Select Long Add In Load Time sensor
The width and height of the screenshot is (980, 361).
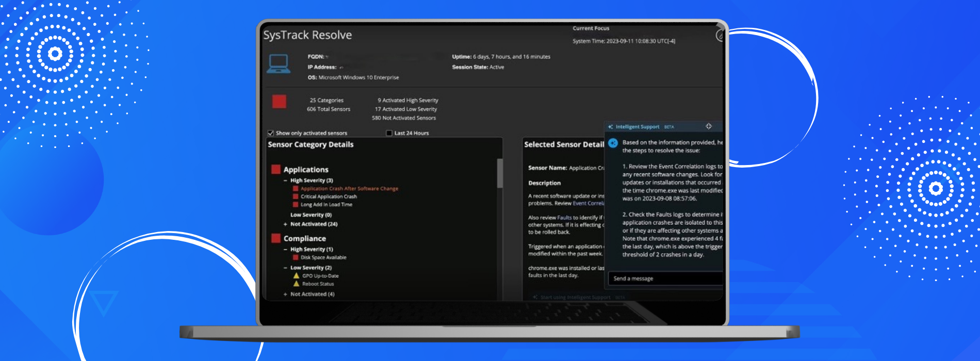[x=326, y=205]
